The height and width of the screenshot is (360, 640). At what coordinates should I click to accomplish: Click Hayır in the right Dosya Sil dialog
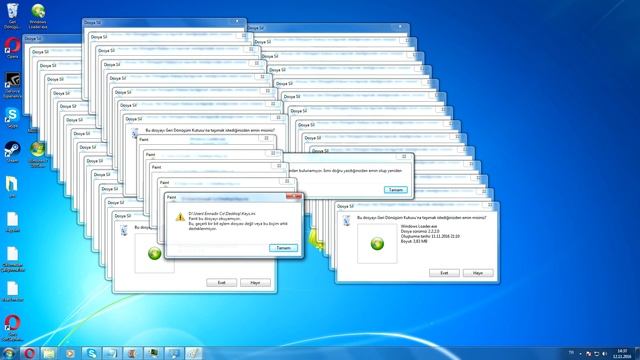point(478,273)
